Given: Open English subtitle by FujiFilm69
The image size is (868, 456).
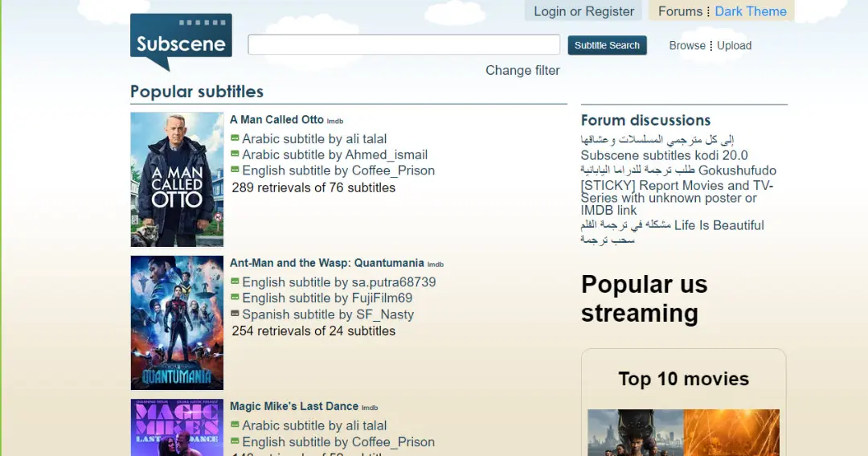Looking at the screenshot, I should coord(327,298).
